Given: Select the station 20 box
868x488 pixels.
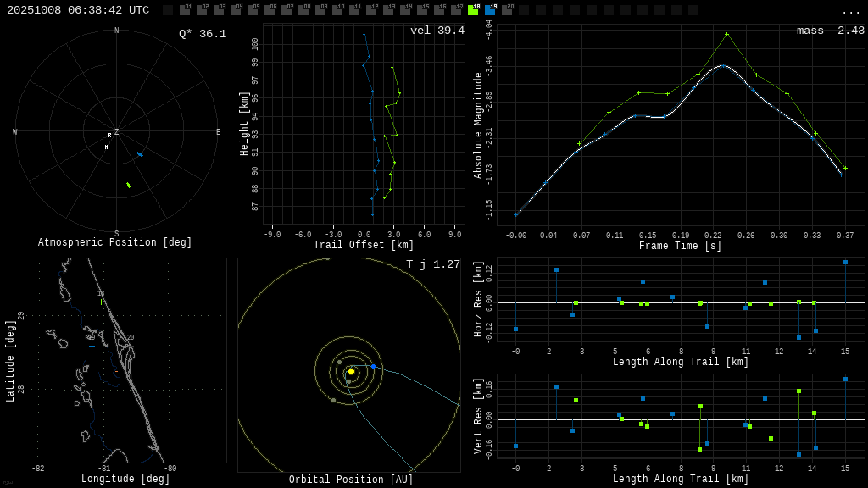Looking at the screenshot, I should point(507,10).
